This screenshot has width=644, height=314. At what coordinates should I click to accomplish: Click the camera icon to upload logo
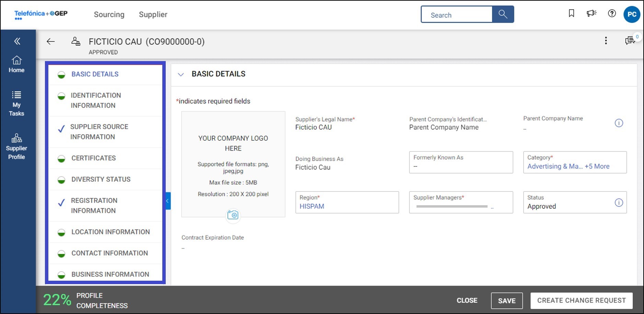pos(233,215)
